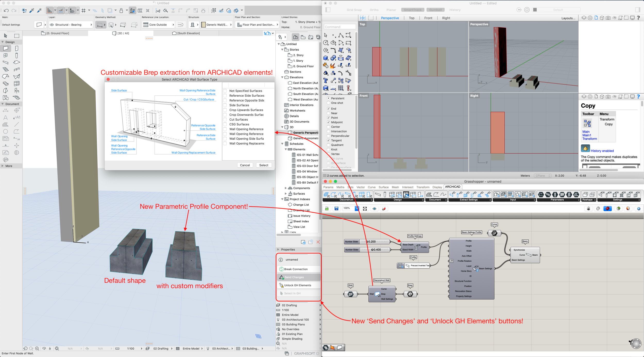Expand the Properties panel in Navigator
Screen dimensions: 644x357
tap(278, 250)
